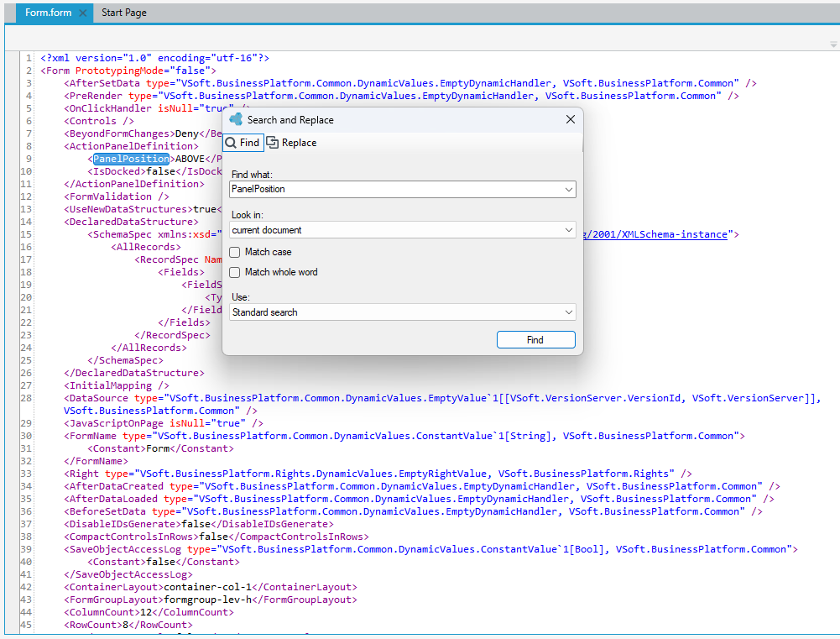Click the xml declaration on line 1
The width and height of the screenshot is (840, 639).
[154, 58]
